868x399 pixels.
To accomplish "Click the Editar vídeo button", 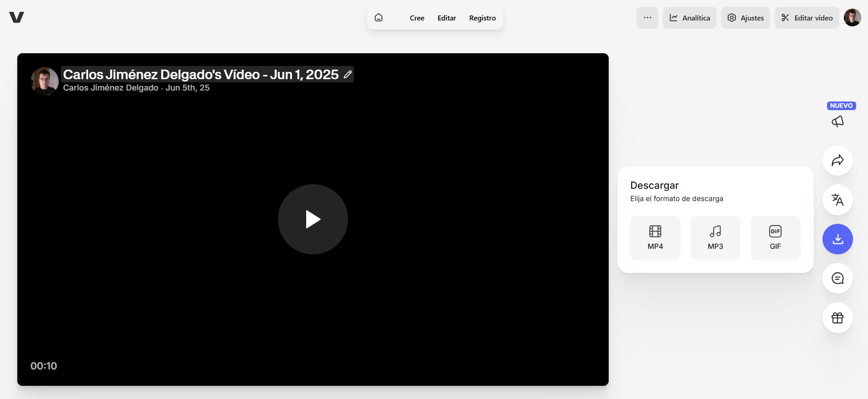I will pyautogui.click(x=807, y=18).
